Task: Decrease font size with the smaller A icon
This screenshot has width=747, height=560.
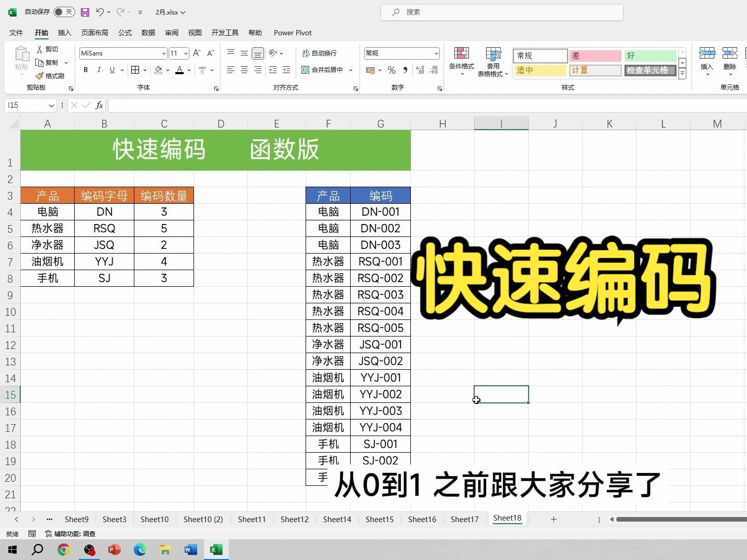Action: [x=210, y=53]
